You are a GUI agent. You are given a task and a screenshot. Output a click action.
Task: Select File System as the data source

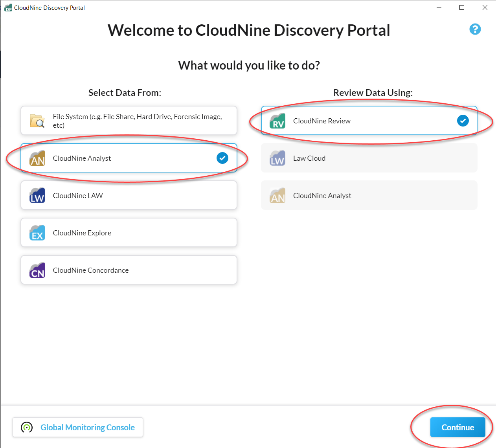[129, 121]
